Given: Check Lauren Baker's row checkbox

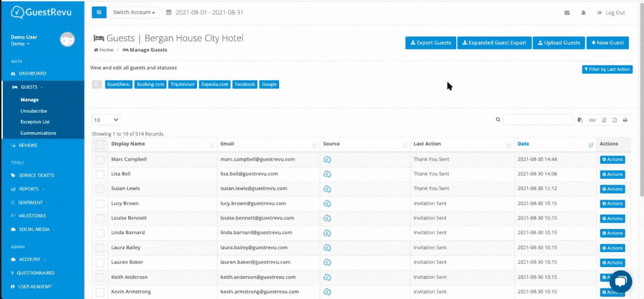Looking at the screenshot, I should coord(100,263).
